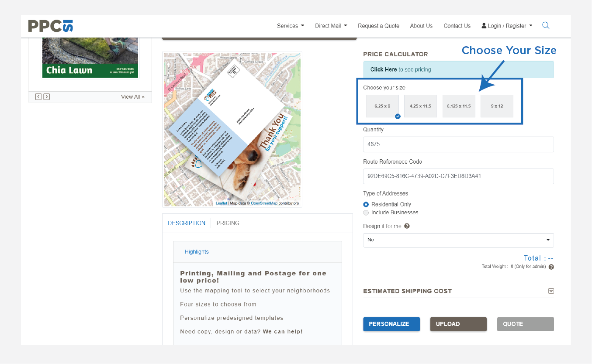The height and width of the screenshot is (364, 592).
Task: Choose the 6.25 x 9 size option
Action: (382, 106)
